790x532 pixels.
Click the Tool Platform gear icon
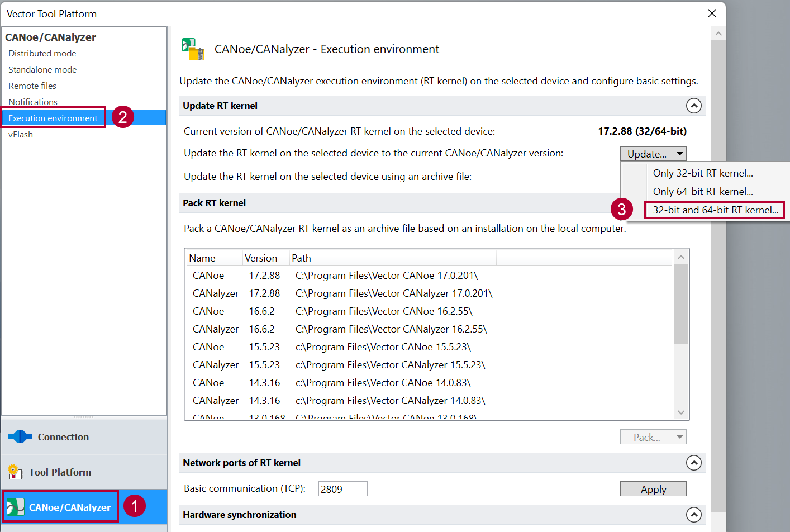14,472
